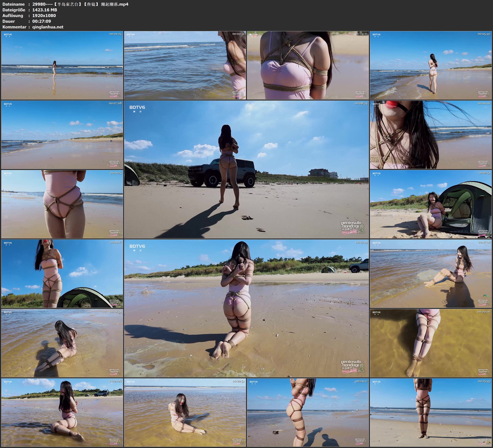Click the 00:27:09 duration value
This screenshot has width=493, height=448.
[42, 21]
